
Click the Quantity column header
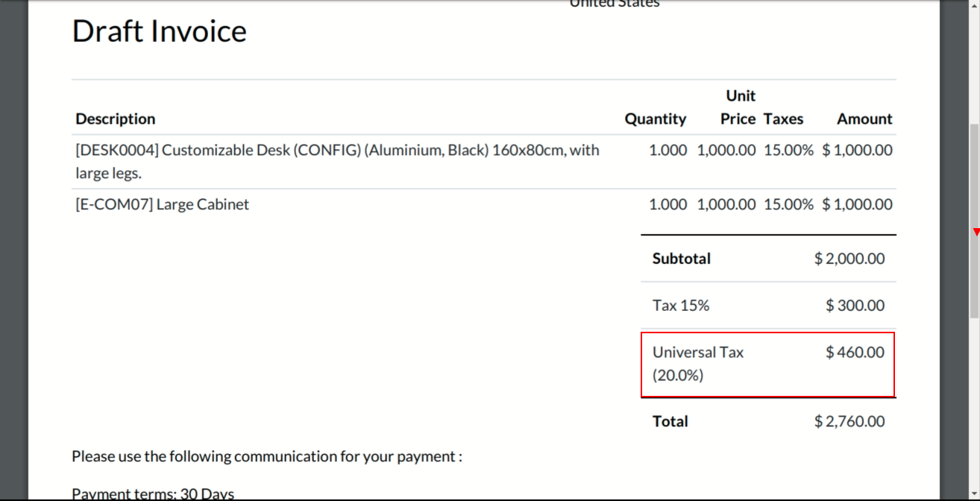click(x=655, y=119)
